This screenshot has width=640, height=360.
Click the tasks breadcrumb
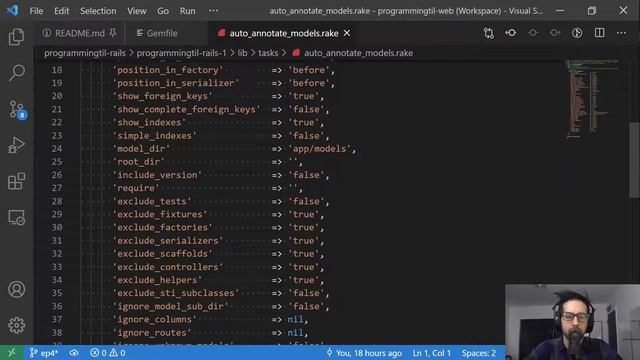point(268,53)
